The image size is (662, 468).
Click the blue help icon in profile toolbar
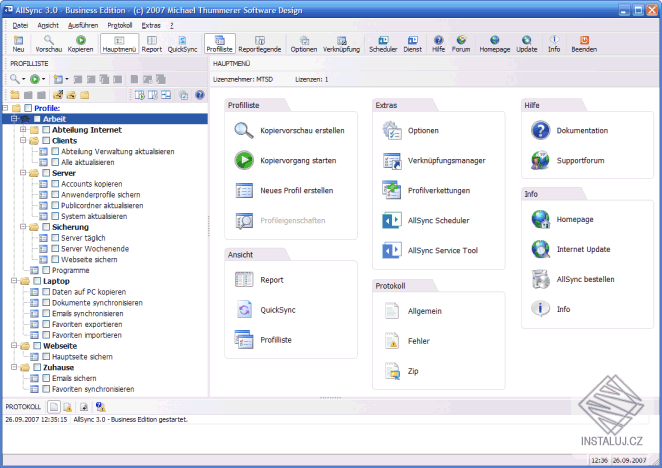click(x=200, y=95)
